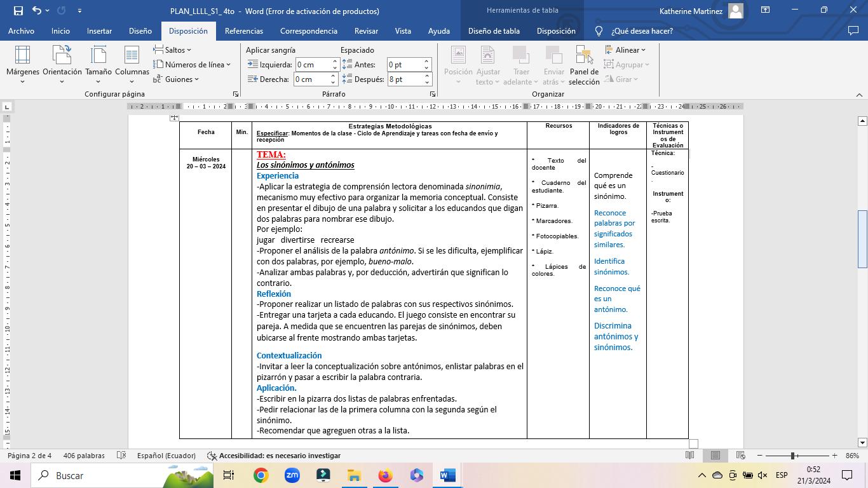Open the Panel de selección
This screenshot has width=868, height=488.
point(584,64)
